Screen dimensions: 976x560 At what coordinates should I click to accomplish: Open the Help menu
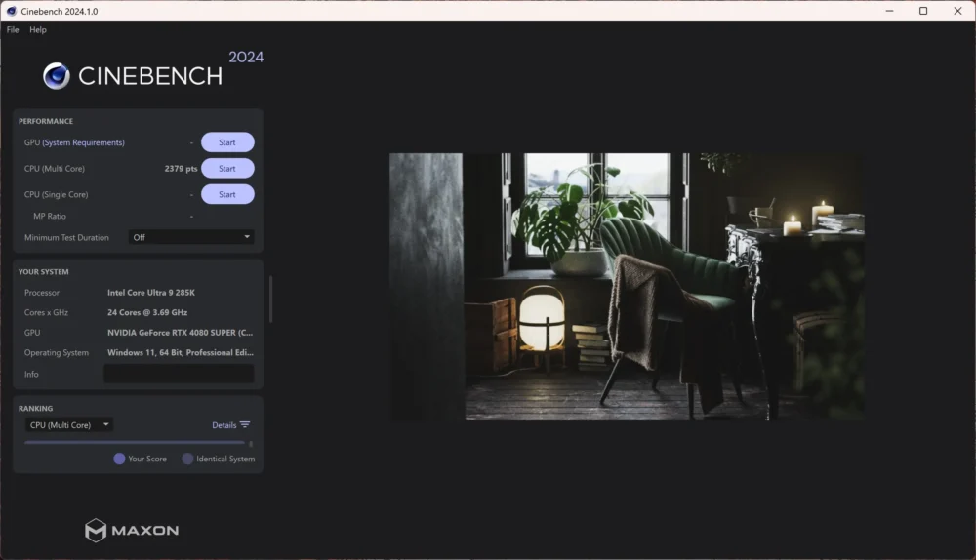(38, 29)
